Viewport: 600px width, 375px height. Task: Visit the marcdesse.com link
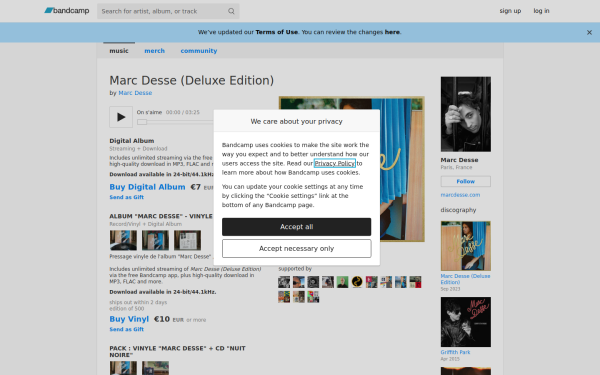click(460, 195)
